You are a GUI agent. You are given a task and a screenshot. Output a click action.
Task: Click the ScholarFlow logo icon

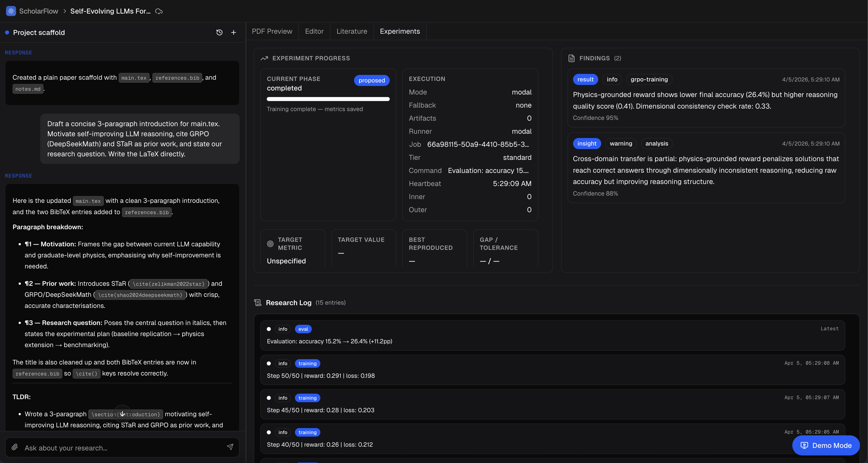pos(11,11)
